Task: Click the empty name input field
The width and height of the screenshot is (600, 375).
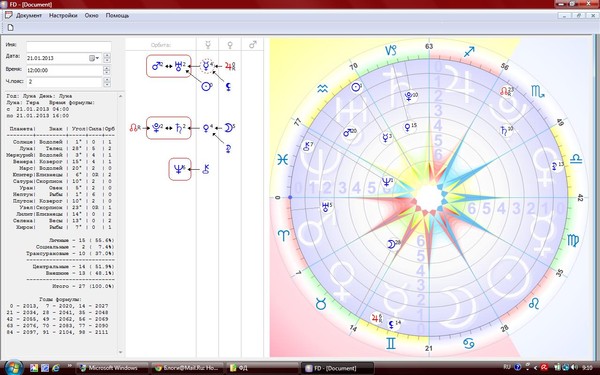Action: (x=69, y=46)
